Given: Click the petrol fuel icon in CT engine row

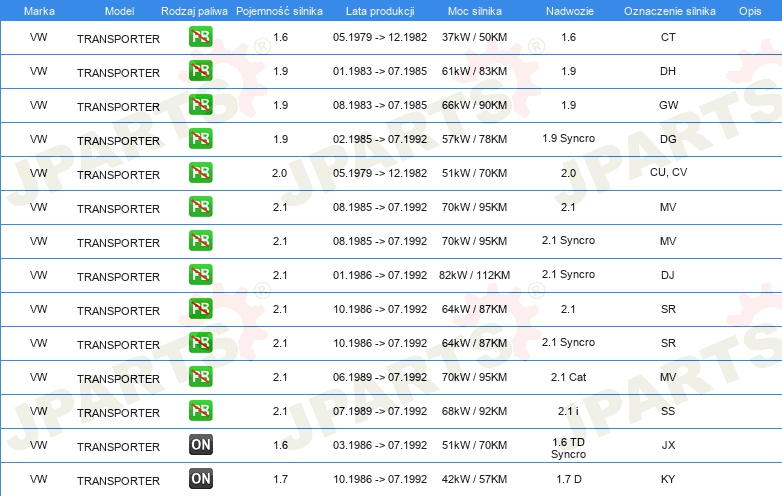Looking at the screenshot, I should pos(200,36).
